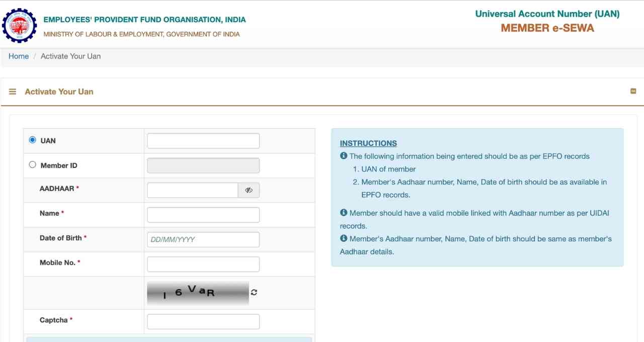This screenshot has width=644, height=342.
Task: Click into the Name field
Action: 203,215
